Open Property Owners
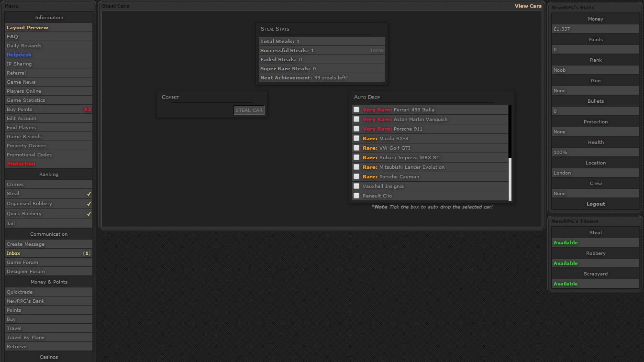Screen dimensions: 644x362 coord(48,146)
